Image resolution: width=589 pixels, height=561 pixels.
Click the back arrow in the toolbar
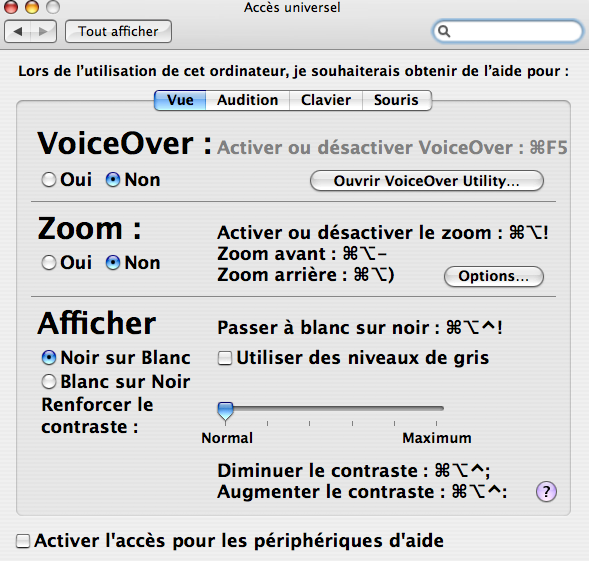(x=17, y=32)
